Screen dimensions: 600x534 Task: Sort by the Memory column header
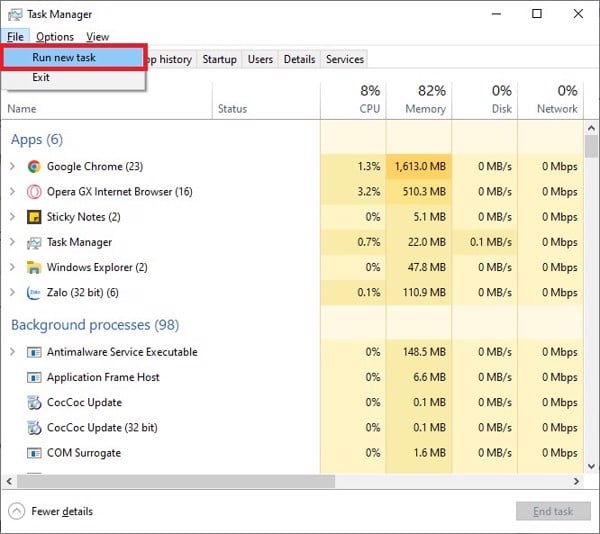pos(419,101)
